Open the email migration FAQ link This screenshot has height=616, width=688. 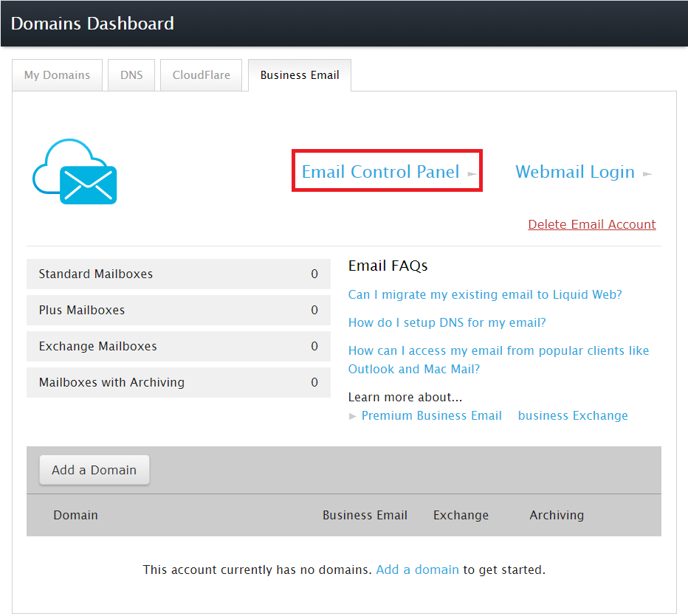click(x=485, y=294)
